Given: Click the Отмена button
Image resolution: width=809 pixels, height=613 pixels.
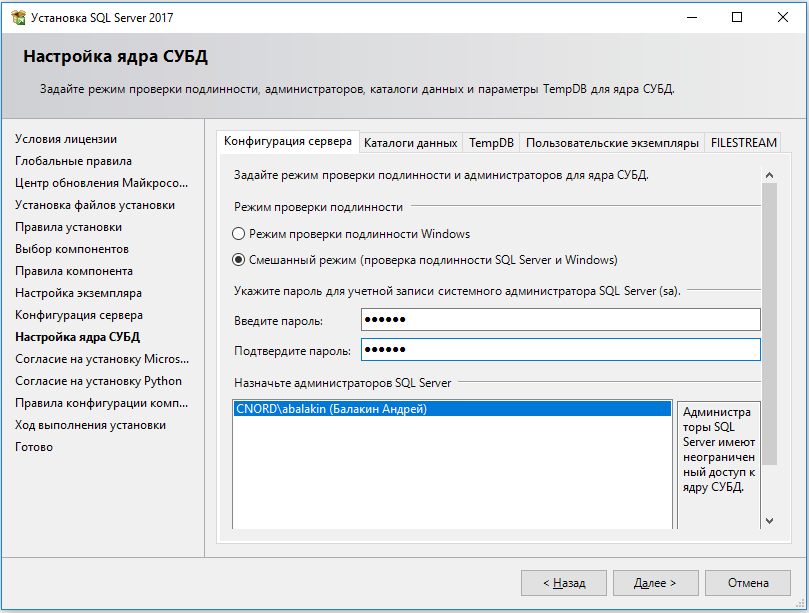Looking at the screenshot, I should coord(748,582).
